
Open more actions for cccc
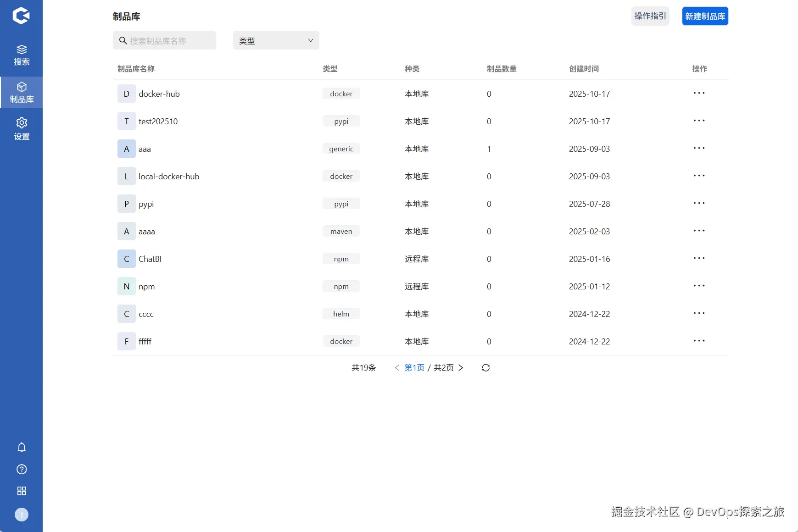click(699, 314)
